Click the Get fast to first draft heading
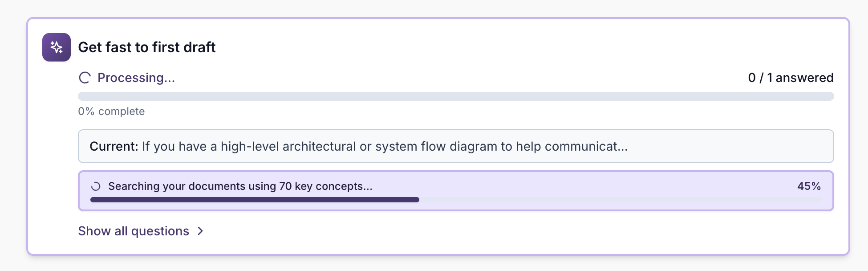 (147, 47)
